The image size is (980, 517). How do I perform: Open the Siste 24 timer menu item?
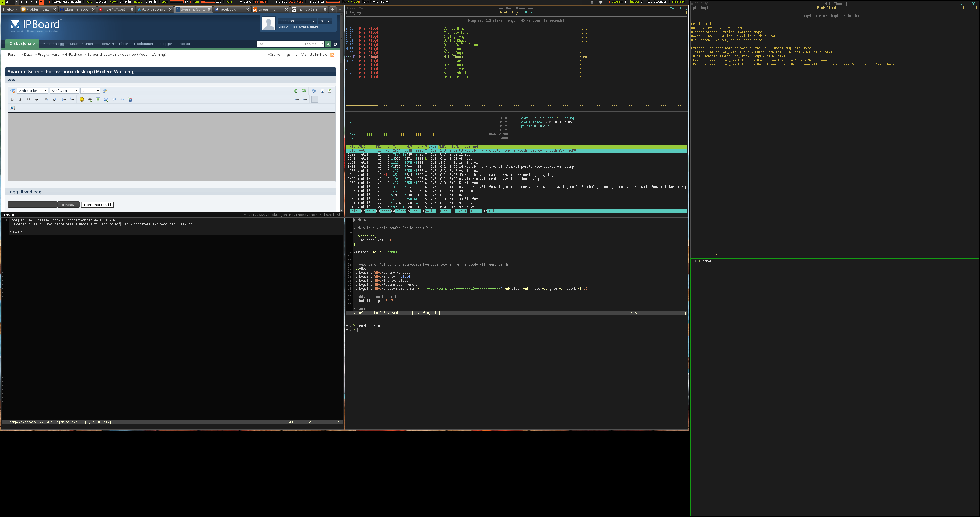pyautogui.click(x=81, y=44)
